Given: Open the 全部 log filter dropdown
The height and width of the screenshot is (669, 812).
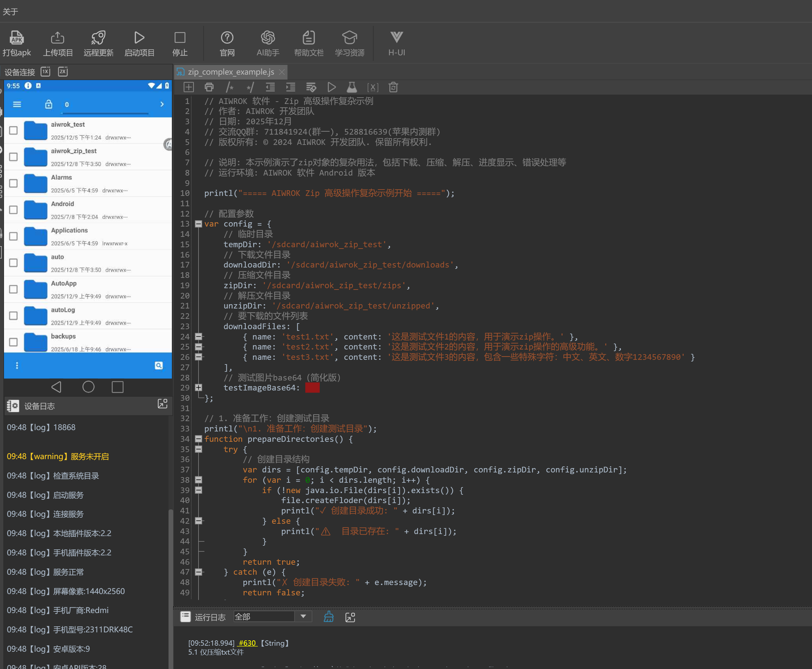Looking at the screenshot, I should click(303, 617).
